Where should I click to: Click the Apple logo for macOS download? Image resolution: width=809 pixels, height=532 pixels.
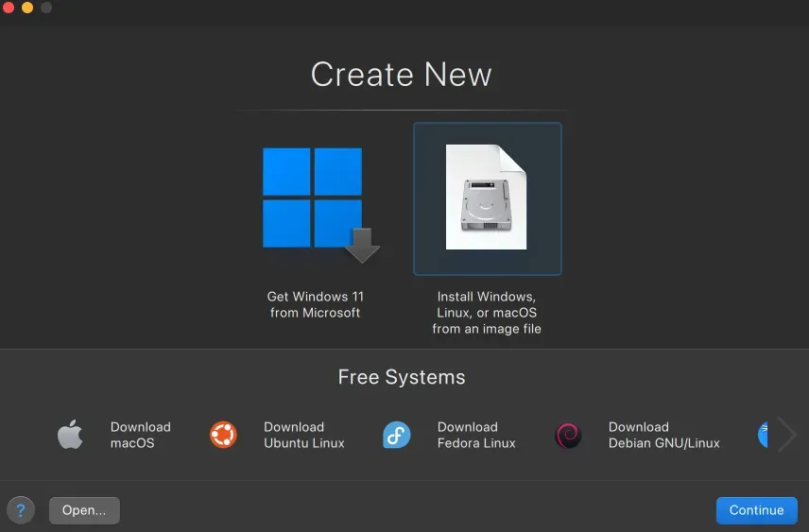[70, 435]
